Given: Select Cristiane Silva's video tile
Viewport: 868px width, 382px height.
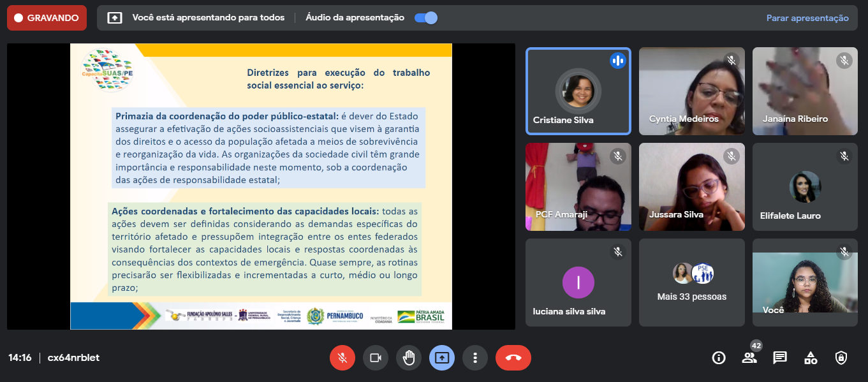Looking at the screenshot, I should click(578, 91).
